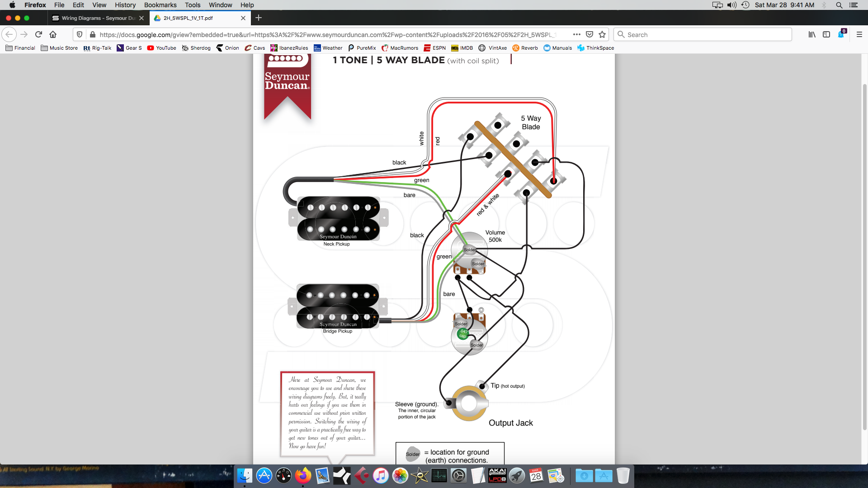The height and width of the screenshot is (488, 868).
Task: Open the History menu
Action: (125, 5)
